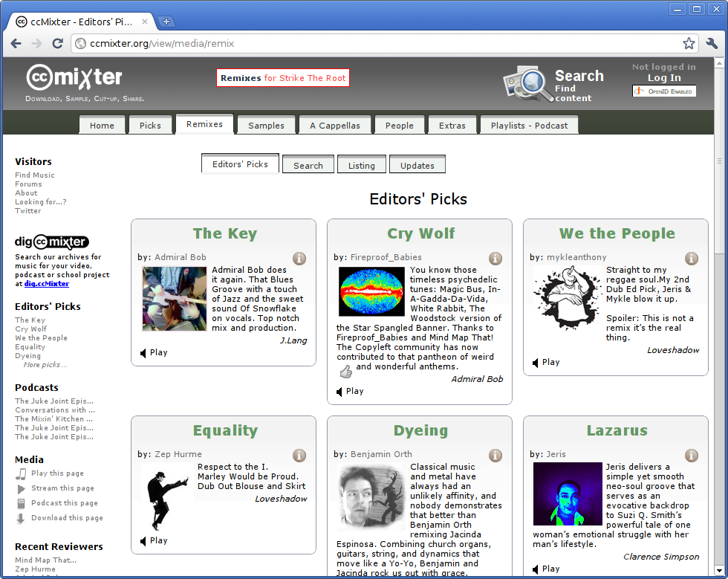Click the Stream this page arrow icon
This screenshot has height=579, width=728.
tap(21, 489)
